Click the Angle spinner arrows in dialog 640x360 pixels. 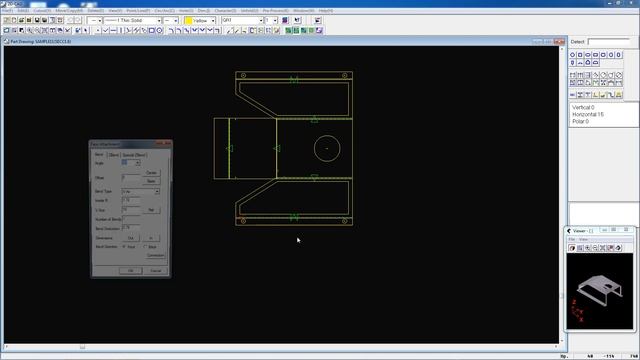point(138,163)
